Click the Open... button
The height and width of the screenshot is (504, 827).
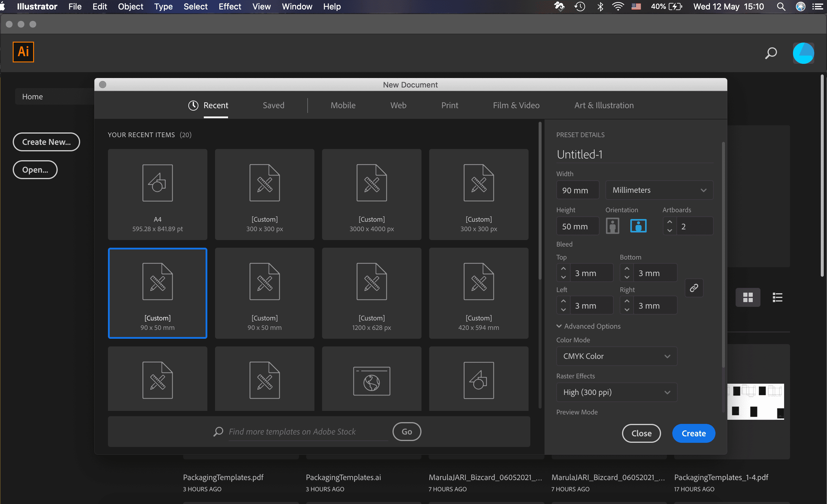(35, 170)
